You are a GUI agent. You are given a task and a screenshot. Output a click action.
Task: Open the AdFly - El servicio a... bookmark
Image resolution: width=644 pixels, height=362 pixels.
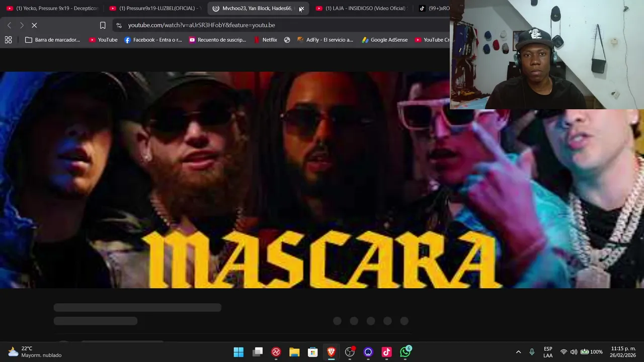pos(325,40)
